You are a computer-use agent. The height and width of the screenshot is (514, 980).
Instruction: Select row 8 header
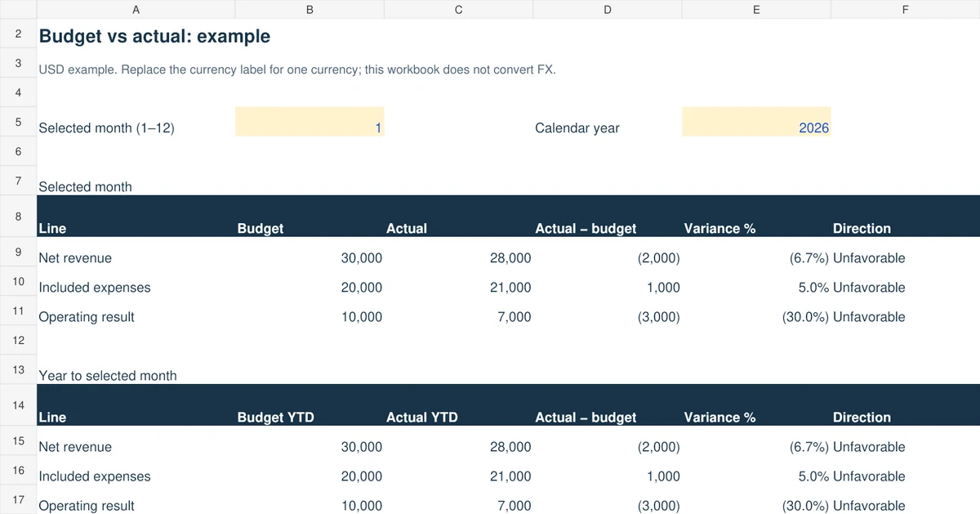coord(18,217)
